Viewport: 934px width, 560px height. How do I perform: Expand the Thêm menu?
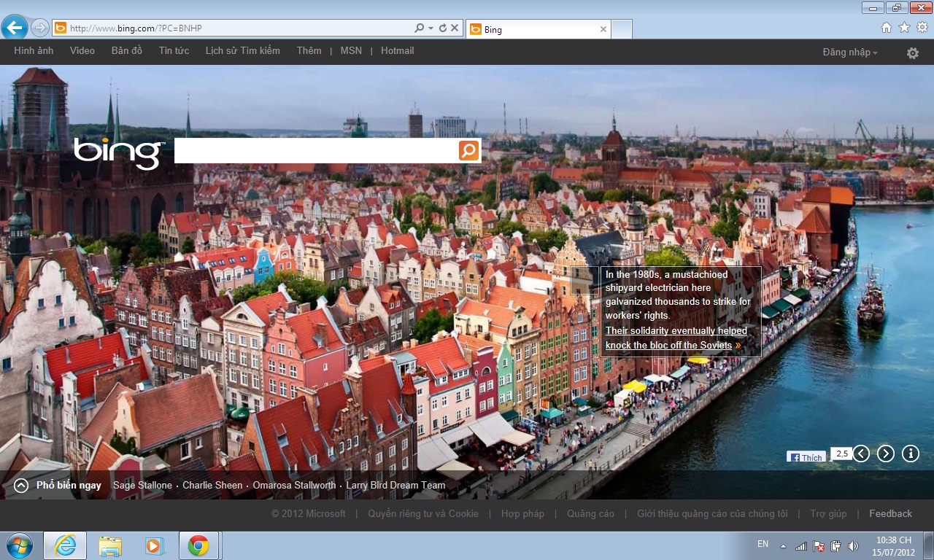click(309, 51)
